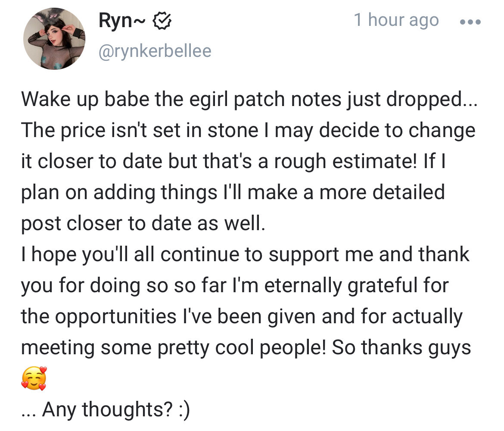
Task: Click the line starting "I hope you'll all"
Action: (245, 254)
